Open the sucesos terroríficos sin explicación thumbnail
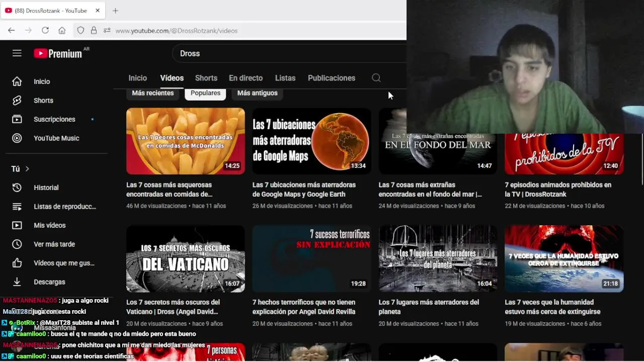Image resolution: width=644 pixels, height=362 pixels. [312, 258]
